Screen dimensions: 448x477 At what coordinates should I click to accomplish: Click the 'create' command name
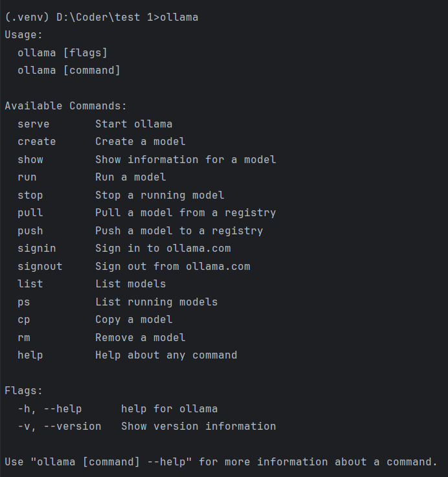(x=36, y=142)
